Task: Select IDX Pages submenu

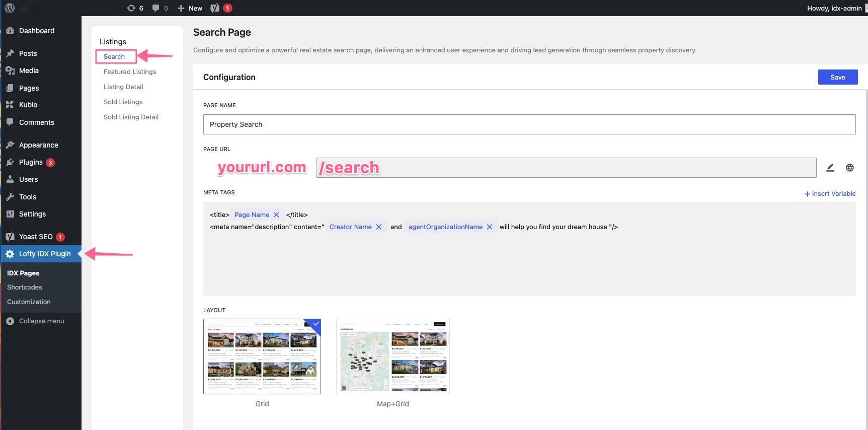Action: pos(23,273)
